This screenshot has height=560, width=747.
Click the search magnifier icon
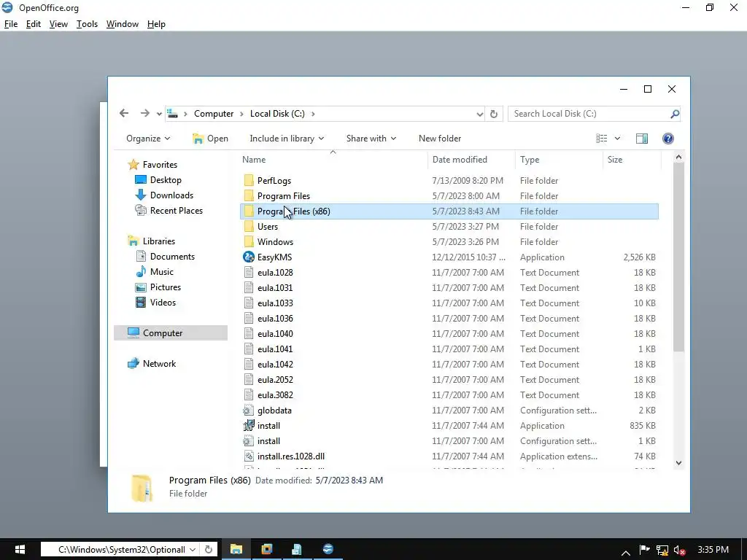click(675, 114)
